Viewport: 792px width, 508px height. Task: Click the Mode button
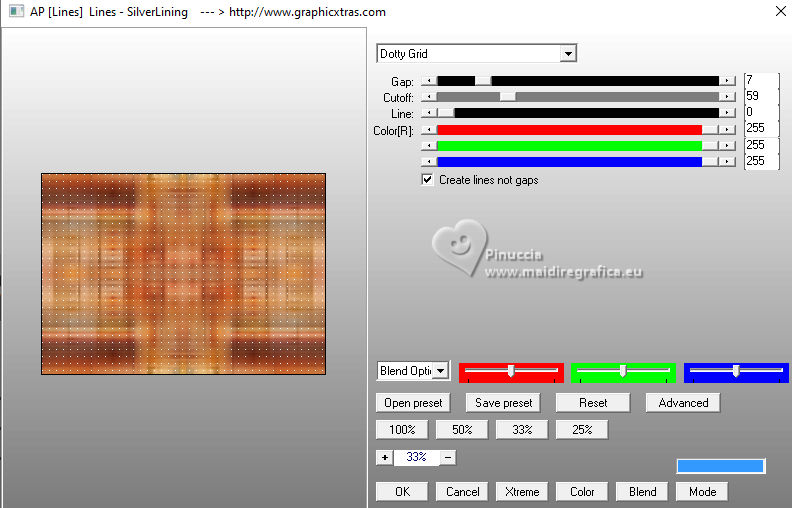(702, 492)
